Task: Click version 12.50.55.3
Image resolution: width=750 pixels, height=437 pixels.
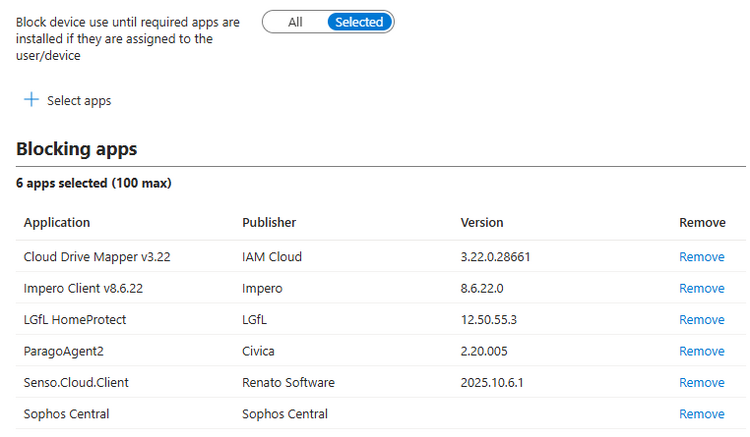Action: [489, 319]
